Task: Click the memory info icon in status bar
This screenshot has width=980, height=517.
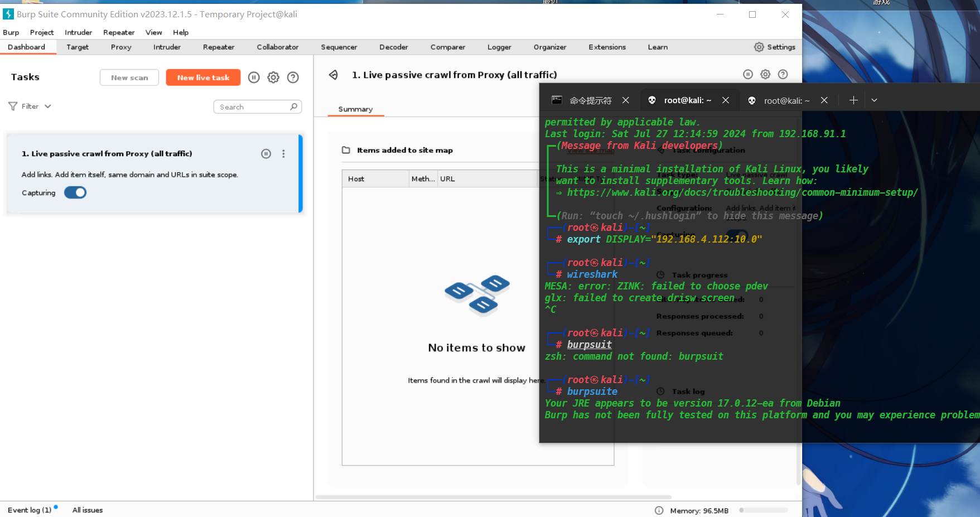Action: (659, 510)
